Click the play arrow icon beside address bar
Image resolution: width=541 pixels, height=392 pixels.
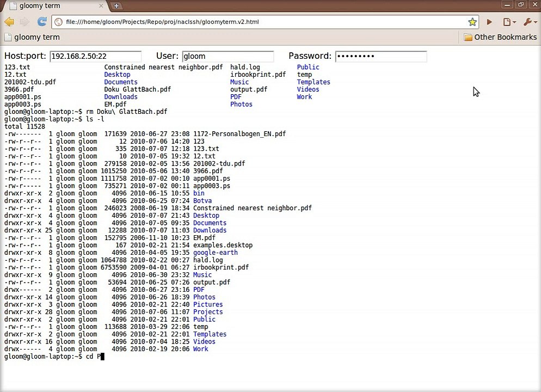pos(489,22)
